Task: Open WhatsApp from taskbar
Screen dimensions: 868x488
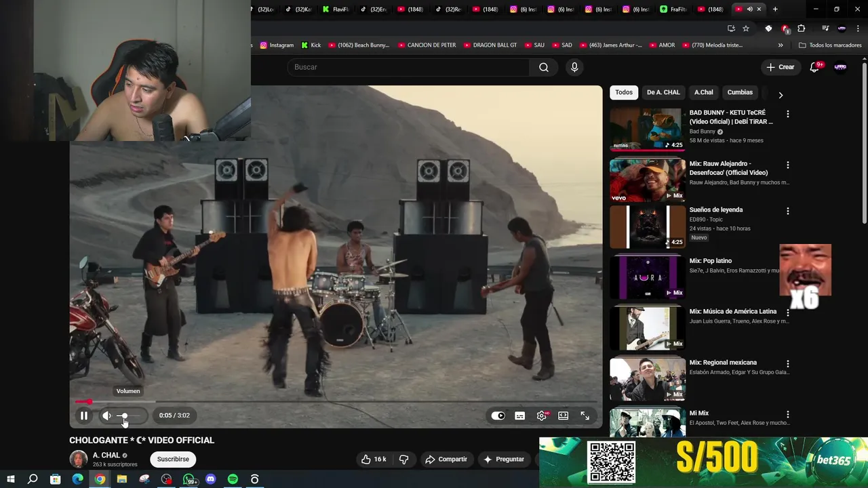Action: pos(189,479)
